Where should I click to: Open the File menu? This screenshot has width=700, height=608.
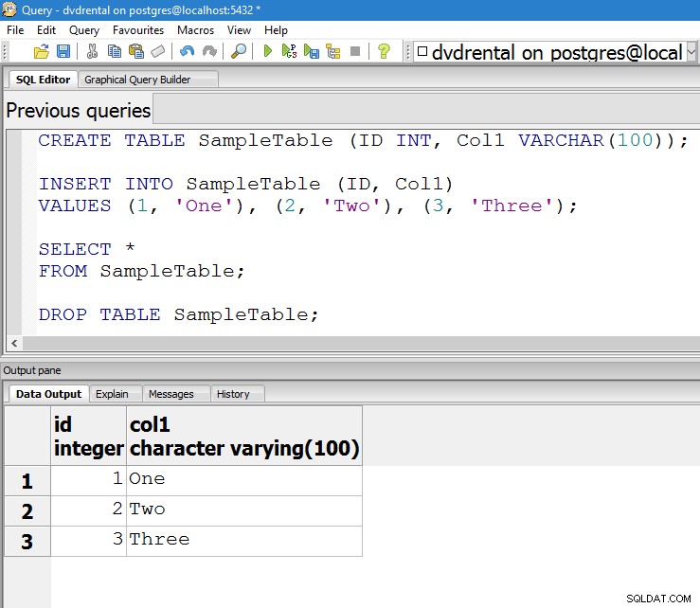click(x=15, y=30)
